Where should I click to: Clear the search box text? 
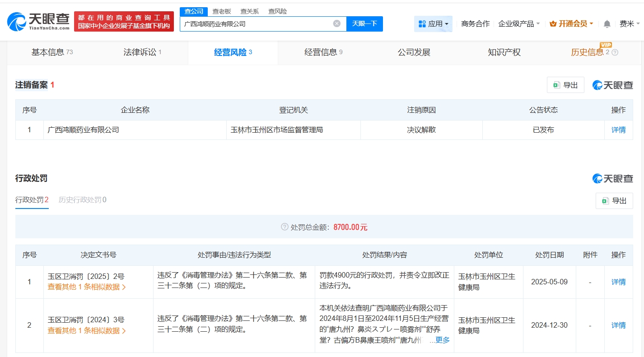click(x=337, y=23)
